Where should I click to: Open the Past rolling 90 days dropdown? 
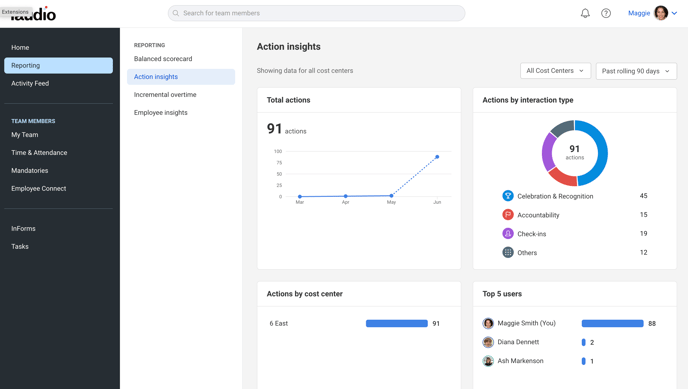point(636,71)
